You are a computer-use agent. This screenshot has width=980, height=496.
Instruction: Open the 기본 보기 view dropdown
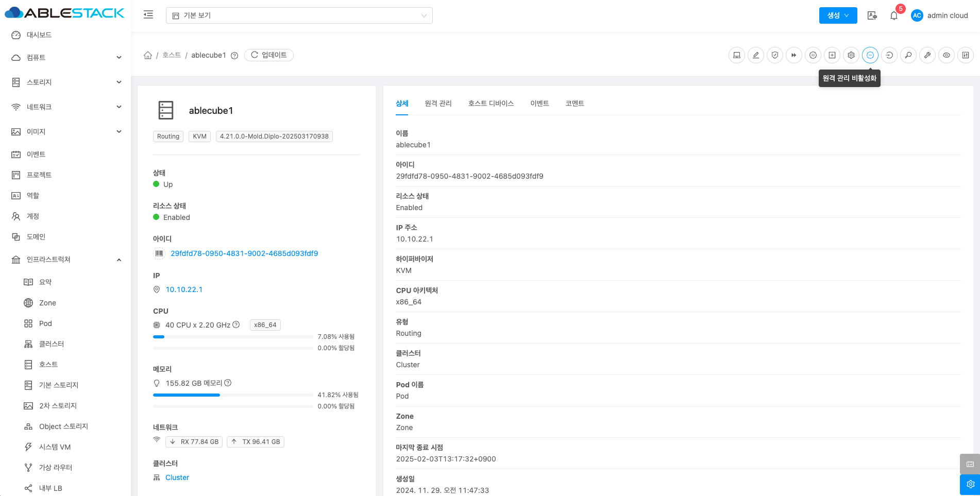click(299, 15)
